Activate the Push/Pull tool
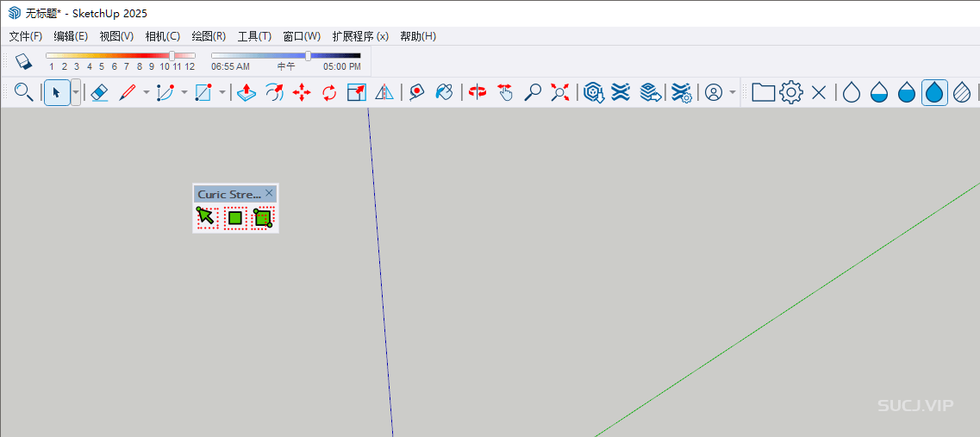Image resolution: width=980 pixels, height=437 pixels. [247, 92]
